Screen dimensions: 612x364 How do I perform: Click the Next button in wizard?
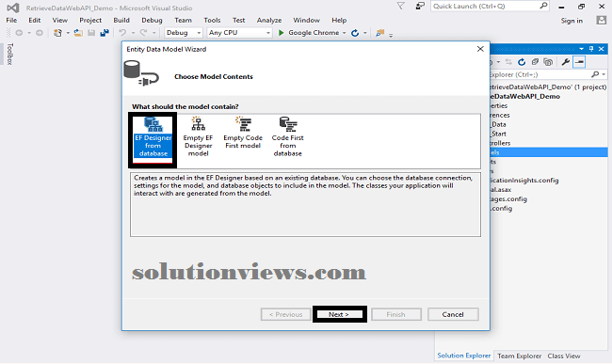(339, 314)
